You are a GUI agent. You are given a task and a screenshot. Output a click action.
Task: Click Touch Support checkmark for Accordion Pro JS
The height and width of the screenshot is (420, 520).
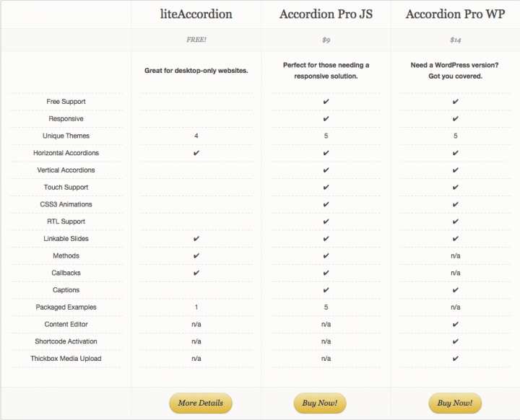(x=326, y=188)
